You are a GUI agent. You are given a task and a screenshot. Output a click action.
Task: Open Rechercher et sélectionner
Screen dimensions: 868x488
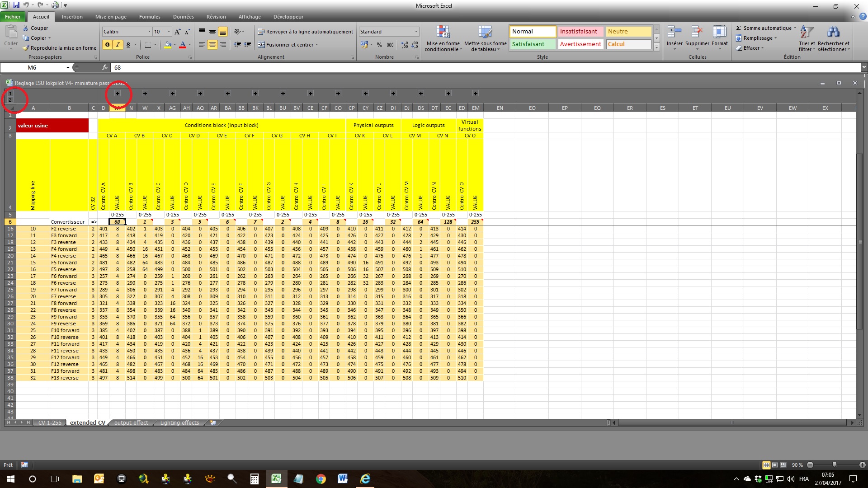coord(834,39)
